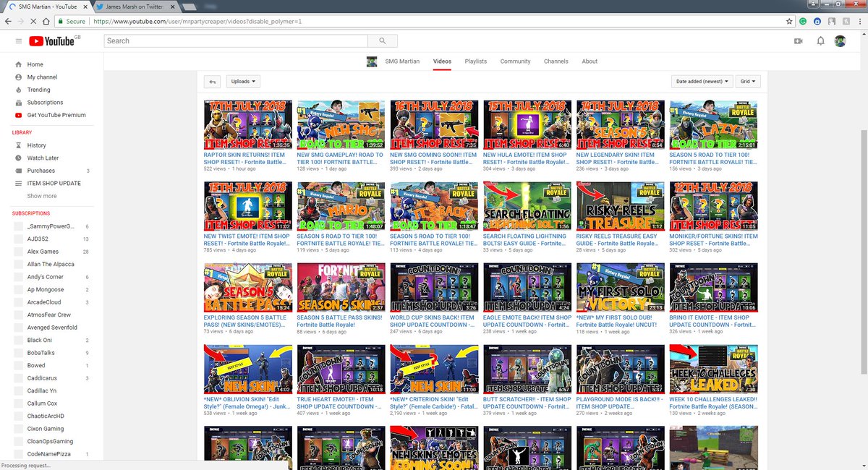Click the Home icon in sidebar
This screenshot has height=470, width=868.
(18, 64)
